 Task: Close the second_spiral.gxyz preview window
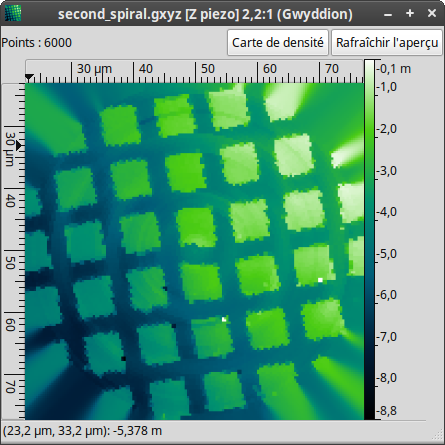[432, 13]
